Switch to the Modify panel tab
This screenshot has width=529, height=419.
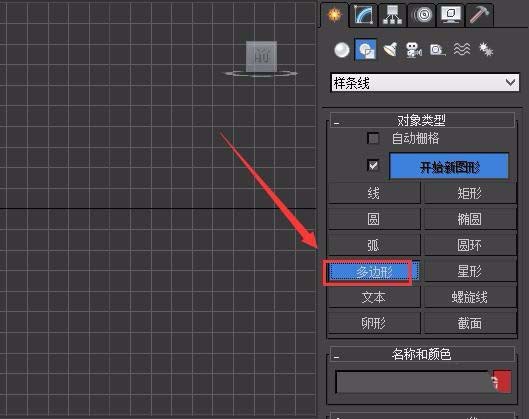[364, 15]
